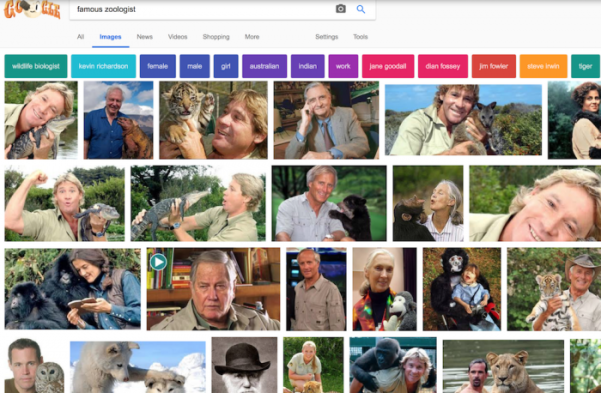Open image of man holding alligator outstretched
The width and height of the screenshot is (601, 393).
click(x=198, y=203)
